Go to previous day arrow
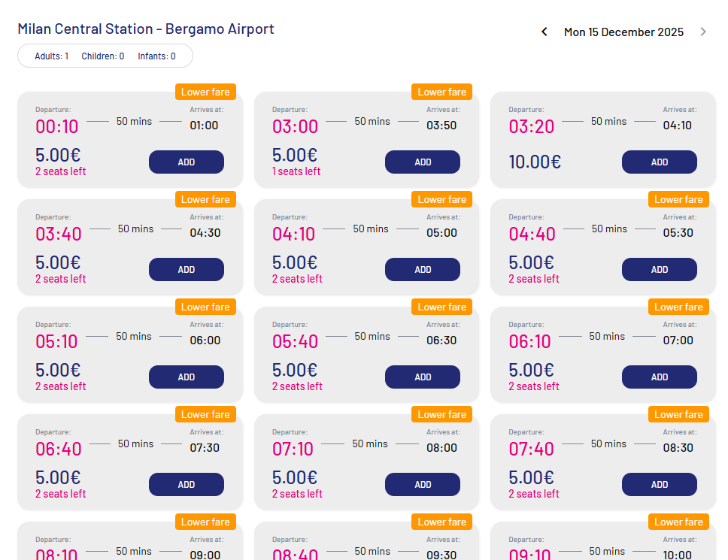This screenshot has height=560, width=728. coord(544,32)
